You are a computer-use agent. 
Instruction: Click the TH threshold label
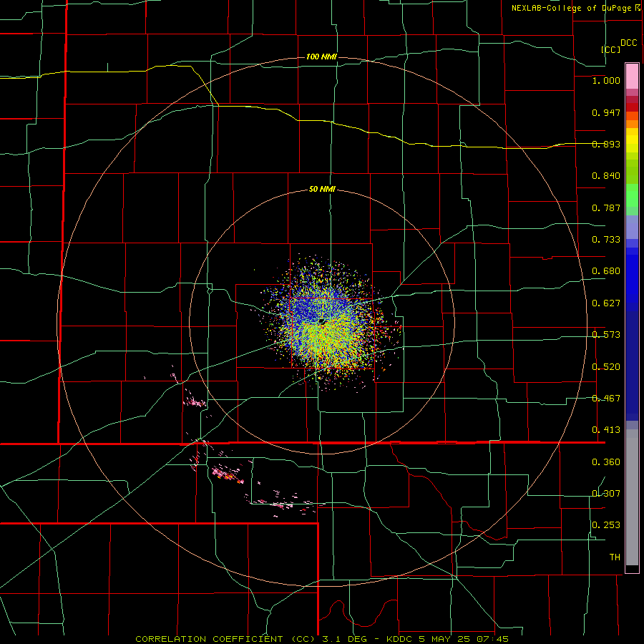615,557
